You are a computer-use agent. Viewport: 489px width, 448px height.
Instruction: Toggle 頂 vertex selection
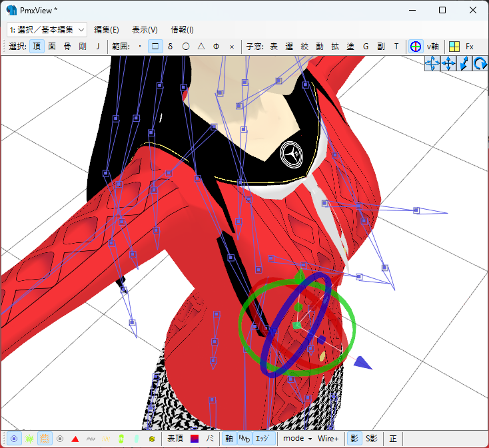(x=37, y=47)
